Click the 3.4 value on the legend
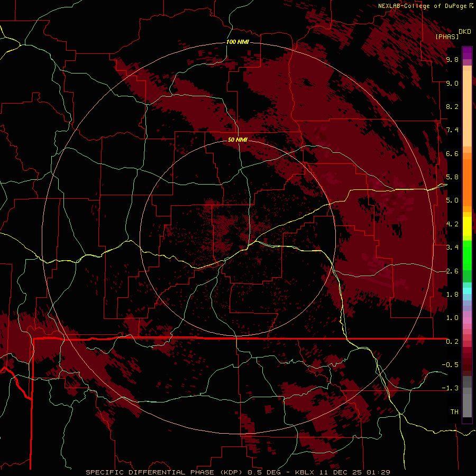Viewport: 476px width, 476px height. tap(452, 248)
